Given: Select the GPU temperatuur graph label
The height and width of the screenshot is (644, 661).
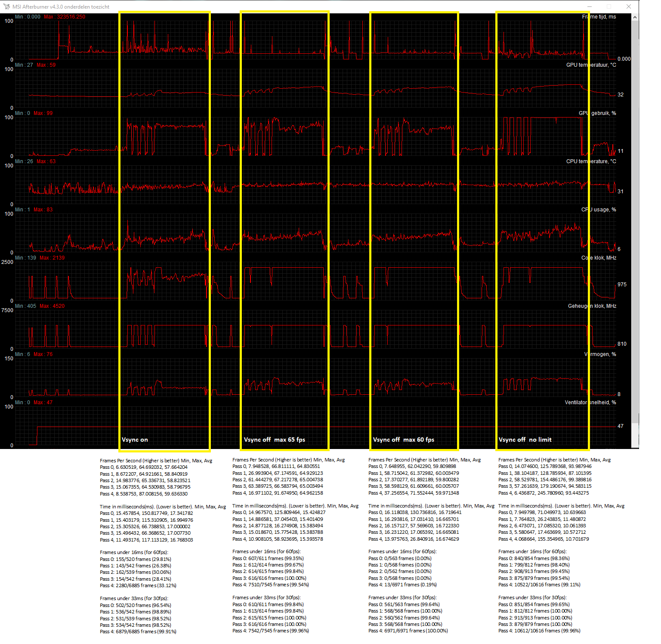Looking at the screenshot, I should click(591, 65).
